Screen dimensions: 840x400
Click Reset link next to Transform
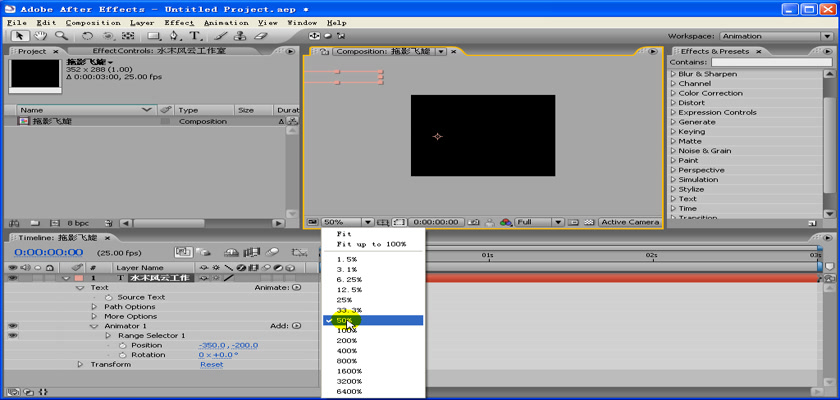212,365
